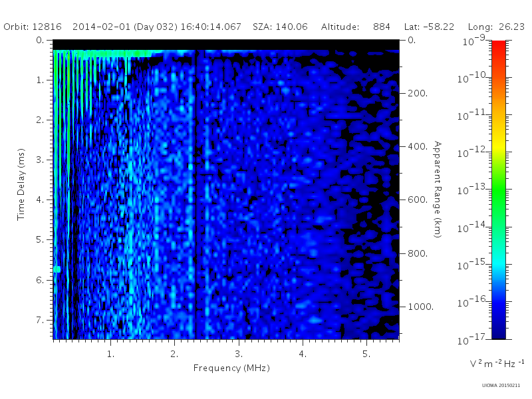
Task: Click the altitude value 884
Action: [x=382, y=27]
